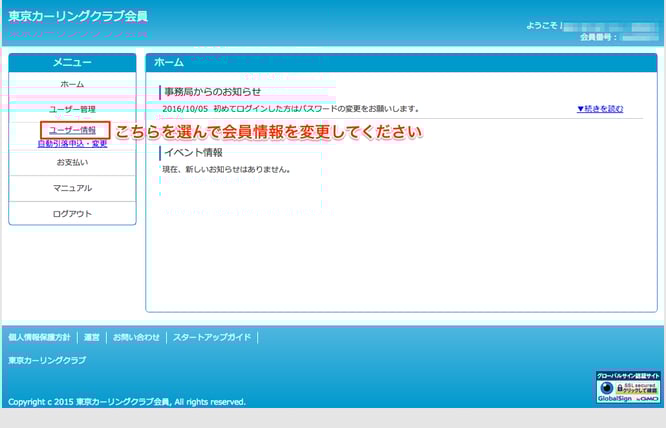The image size is (666, 428).
Task: Click the 会員番号 label in header
Action: [598, 37]
